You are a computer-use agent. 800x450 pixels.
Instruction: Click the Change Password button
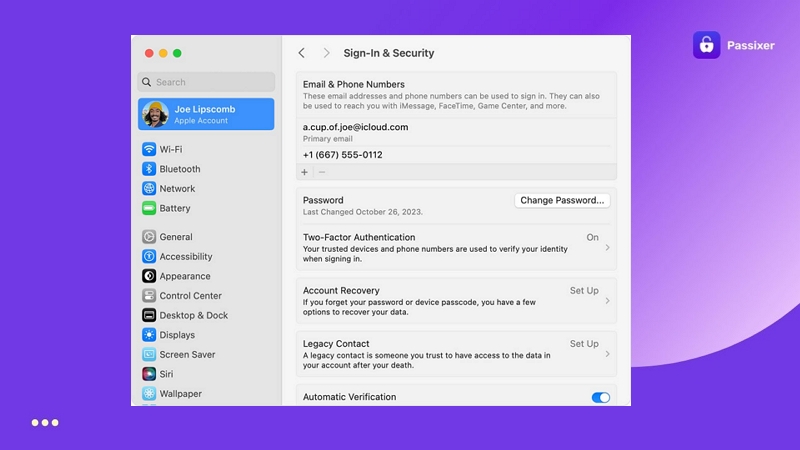tap(562, 201)
